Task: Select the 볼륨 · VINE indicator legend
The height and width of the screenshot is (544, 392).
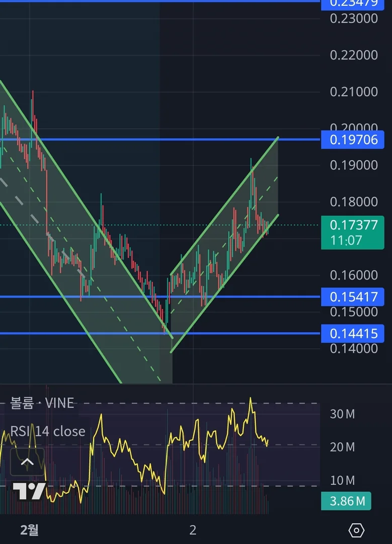Action: [x=42, y=403]
